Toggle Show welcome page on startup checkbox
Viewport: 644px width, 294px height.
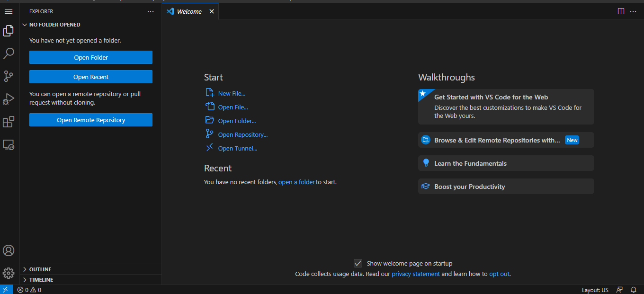pos(358,263)
